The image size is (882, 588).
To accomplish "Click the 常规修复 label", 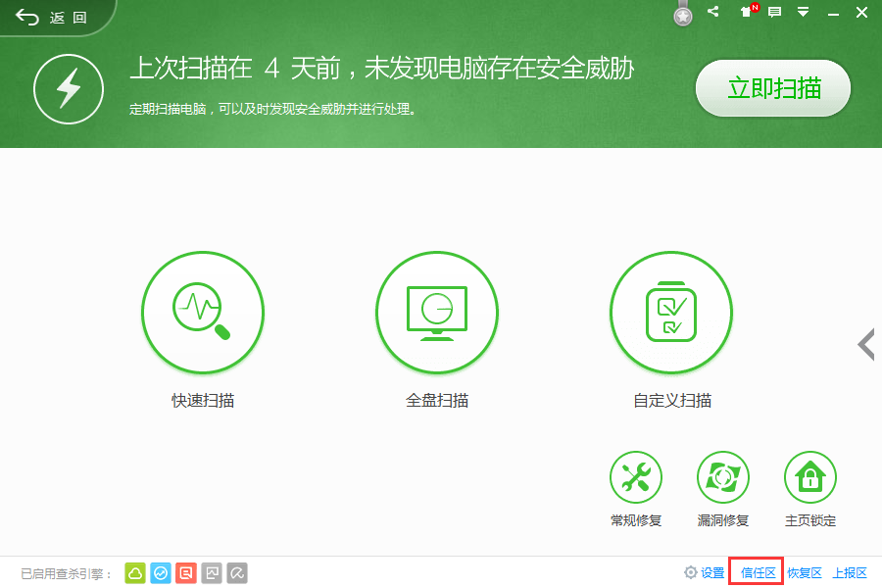I will [x=636, y=520].
